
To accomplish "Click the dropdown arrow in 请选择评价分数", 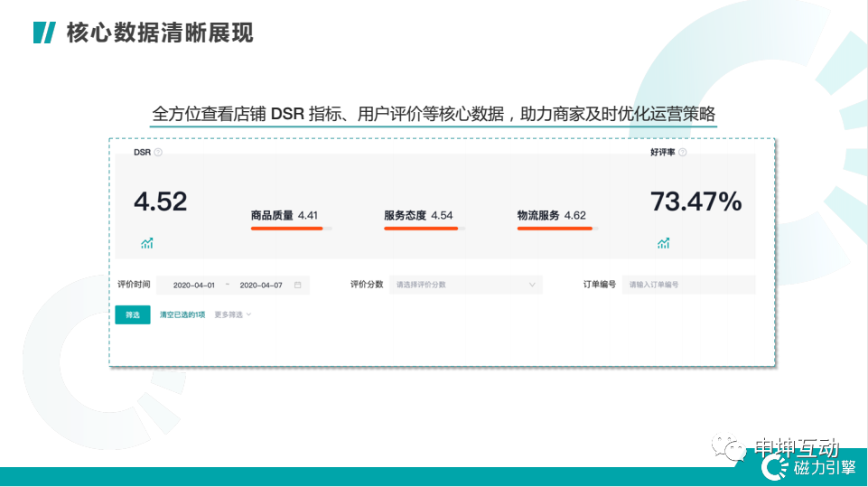I will pyautogui.click(x=532, y=285).
